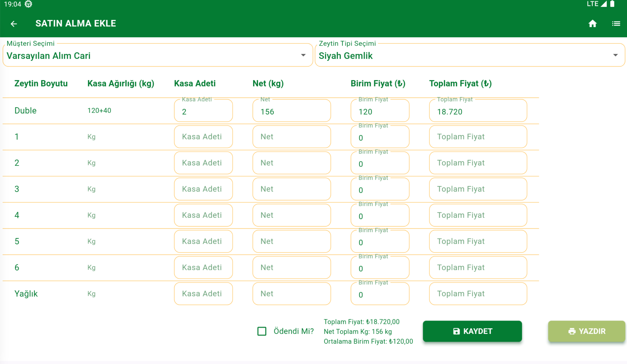627x364 pixels.
Task: Click Toplam Fiyat field showing 18.720
Action: (x=478, y=111)
